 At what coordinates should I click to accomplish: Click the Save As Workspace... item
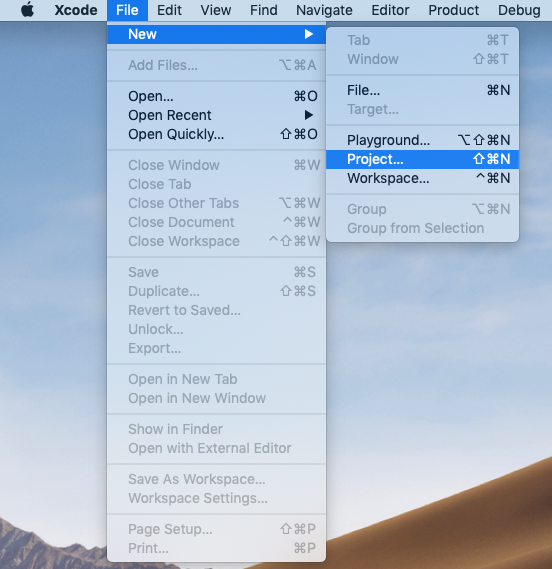[x=216, y=479]
